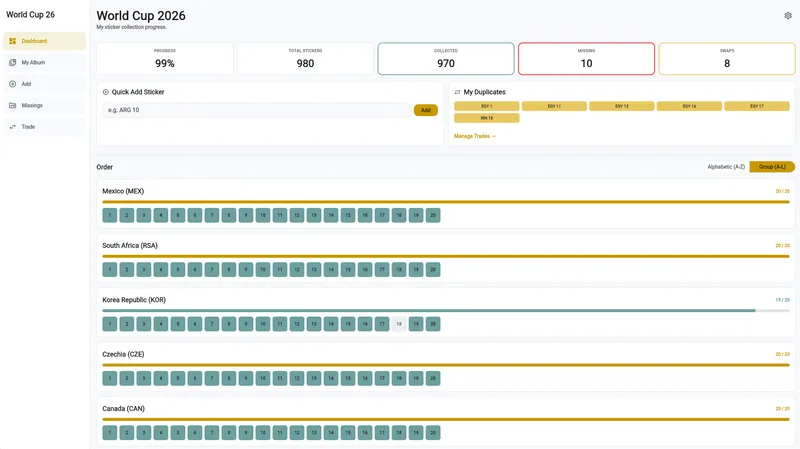
Task: Toggle Canada sticker 20
Action: click(433, 433)
